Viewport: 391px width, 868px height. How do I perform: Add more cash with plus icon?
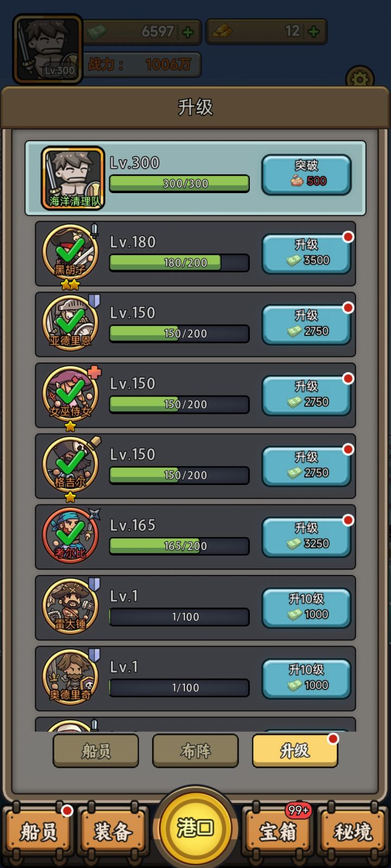[x=188, y=32]
